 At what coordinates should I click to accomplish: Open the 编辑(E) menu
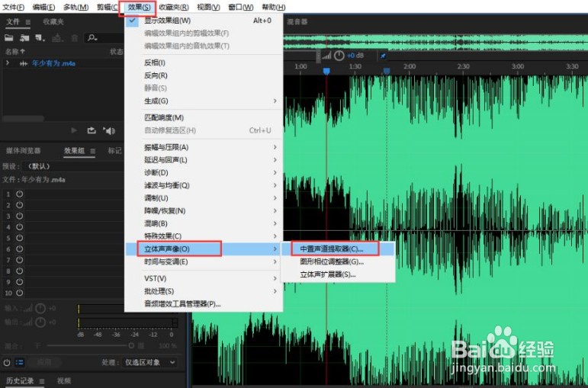tap(43, 7)
